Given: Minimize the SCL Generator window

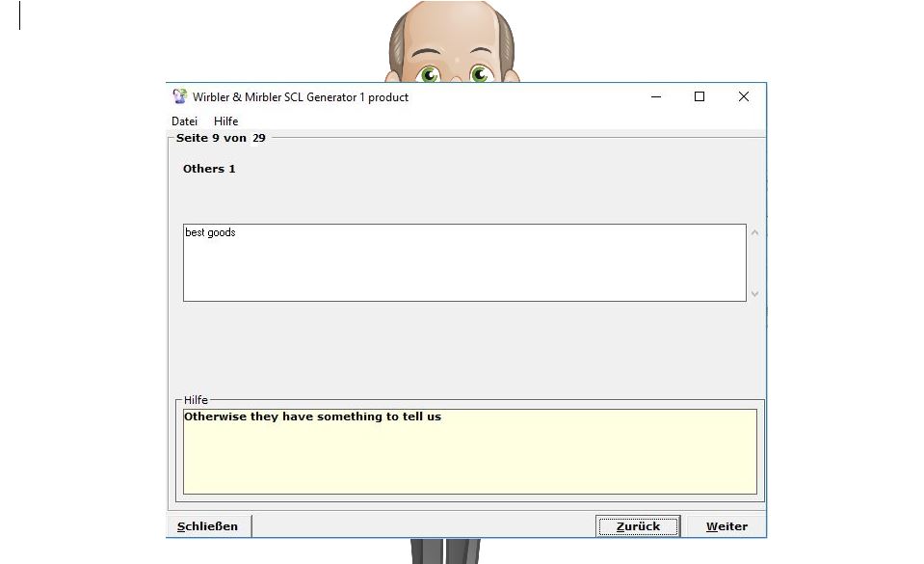Looking at the screenshot, I should pyautogui.click(x=656, y=96).
